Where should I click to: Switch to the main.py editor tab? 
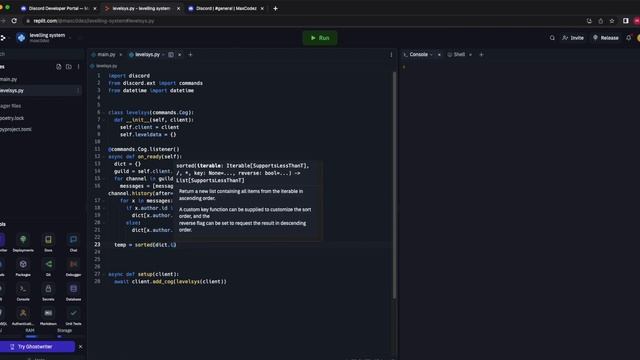click(106, 55)
